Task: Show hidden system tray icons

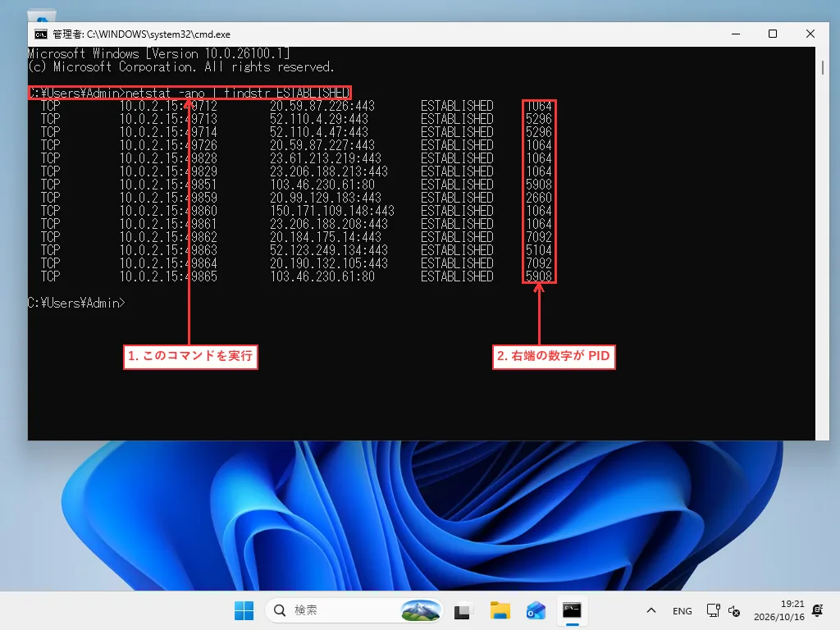Action: point(651,610)
